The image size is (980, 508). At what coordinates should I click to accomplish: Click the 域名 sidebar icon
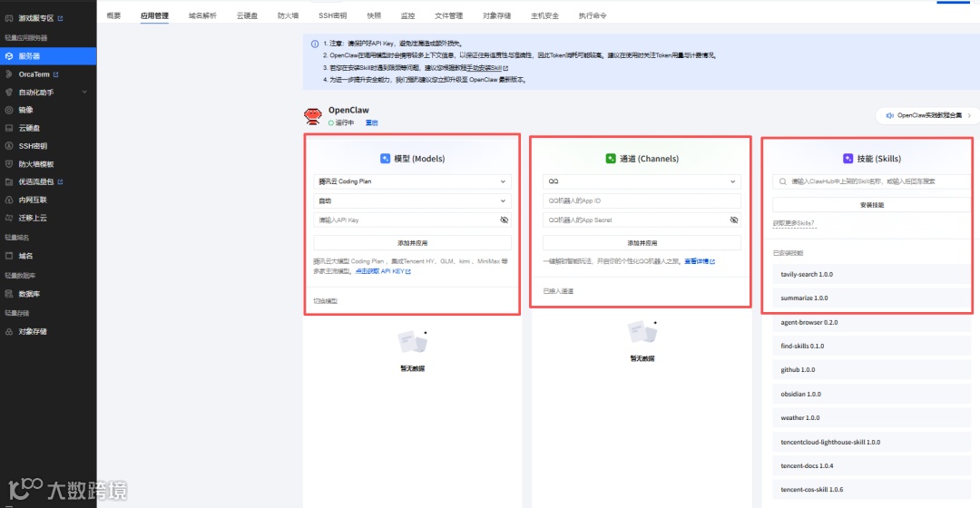9,256
